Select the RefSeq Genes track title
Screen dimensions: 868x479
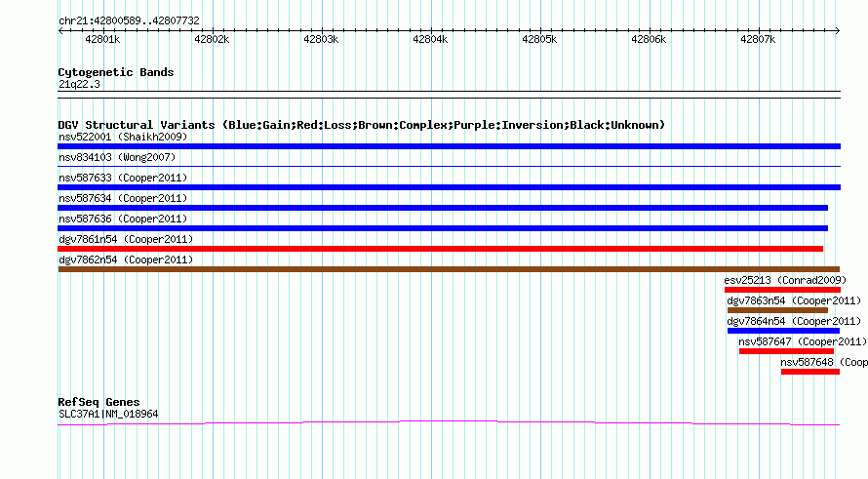[x=99, y=402]
